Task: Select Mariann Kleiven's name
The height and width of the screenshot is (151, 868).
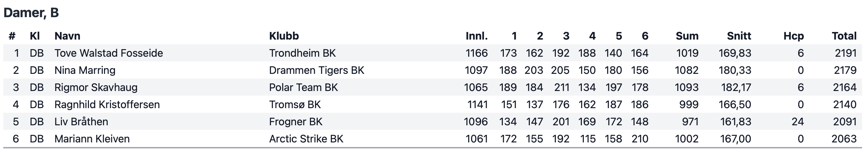Action: 92,139
